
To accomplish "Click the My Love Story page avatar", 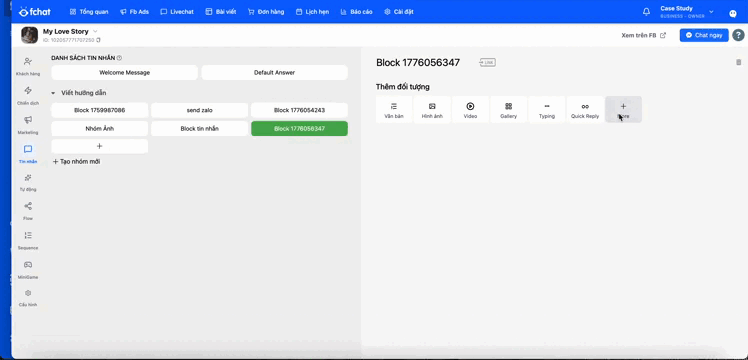I will point(30,35).
